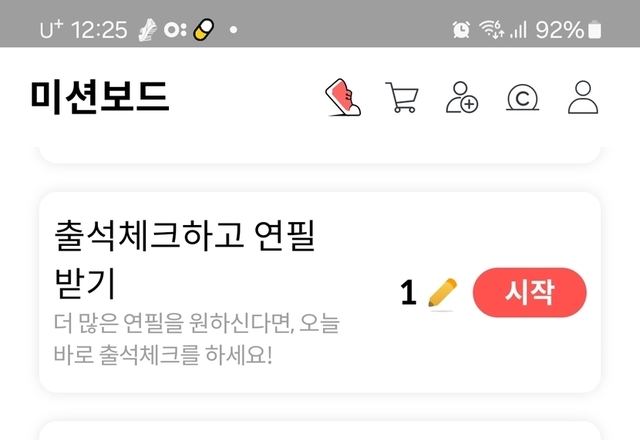Tap the pencil reward icon
Image resolution: width=640 pixels, height=440 pixels.
(442, 293)
